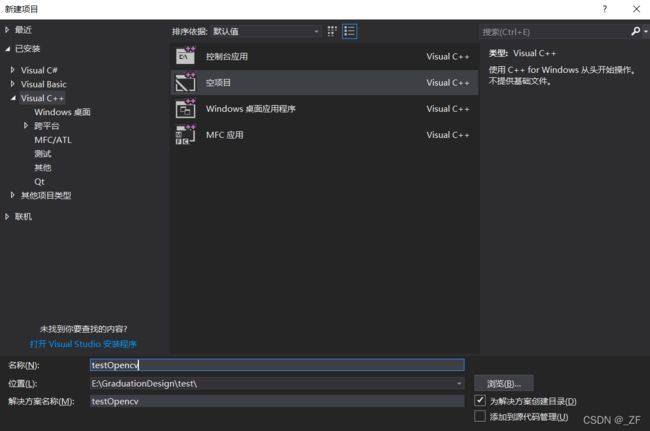Switch to medium icons list view
The image size is (650, 431).
pyautogui.click(x=349, y=31)
